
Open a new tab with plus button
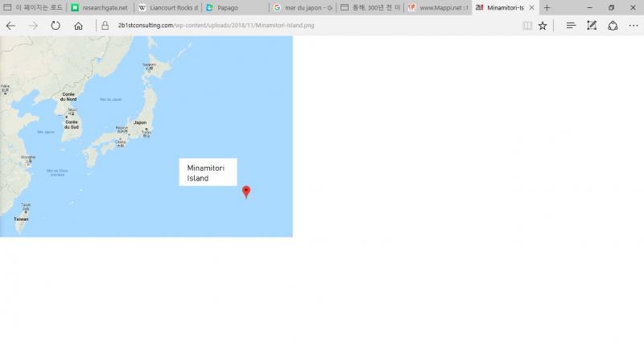[547, 7]
